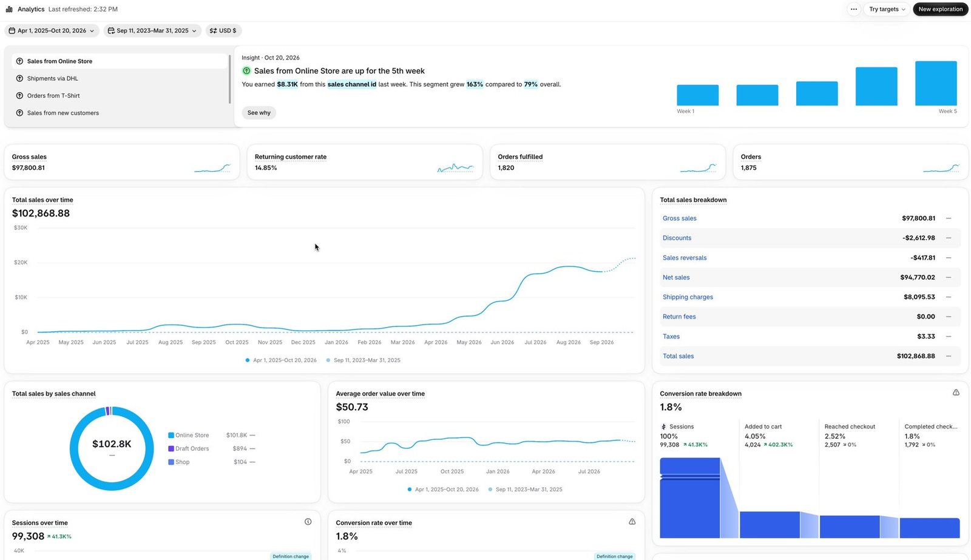Open the Try targets dropdown
Screen dimensions: 971x560
click(x=887, y=9)
